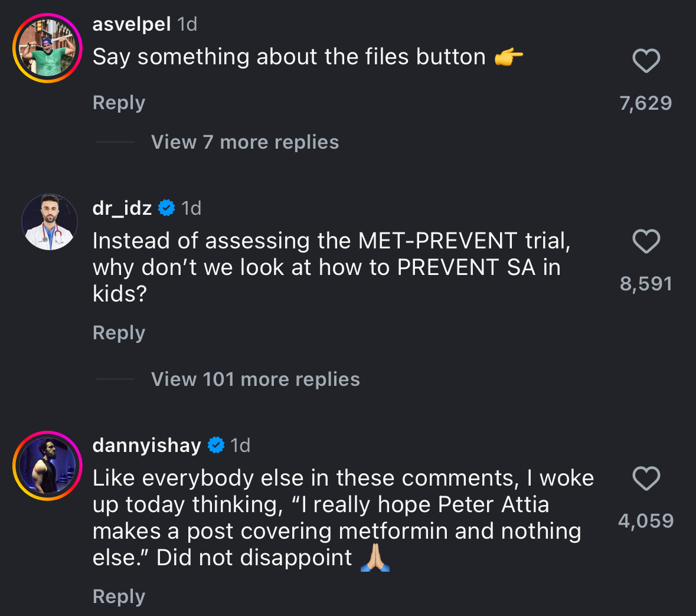The height and width of the screenshot is (616, 696).
Task: Reply to dannyishay's metformin comment
Action: click(119, 597)
